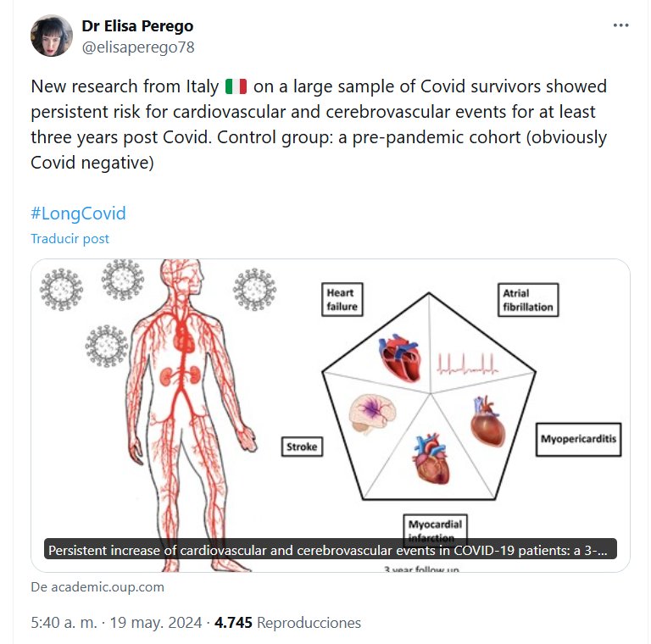The image size is (651, 644).
Task: Translate the post via Traducir post
Action: coord(70,239)
